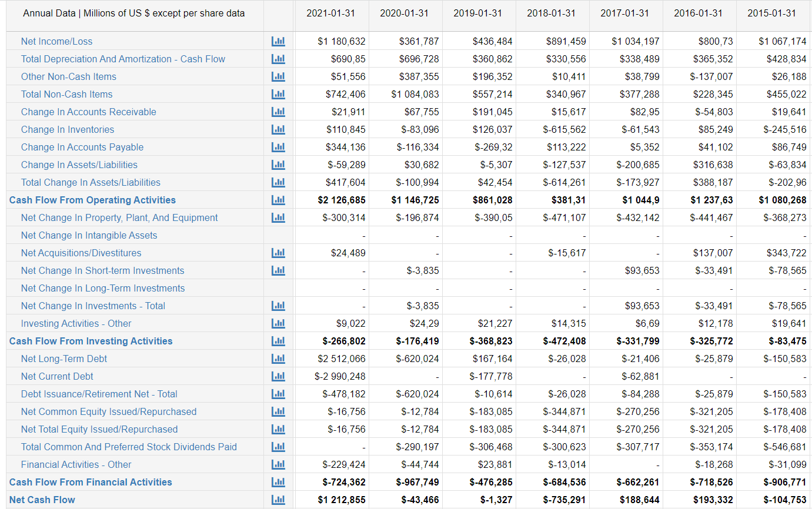Open the Change In Accounts Payable chart

pos(278,147)
